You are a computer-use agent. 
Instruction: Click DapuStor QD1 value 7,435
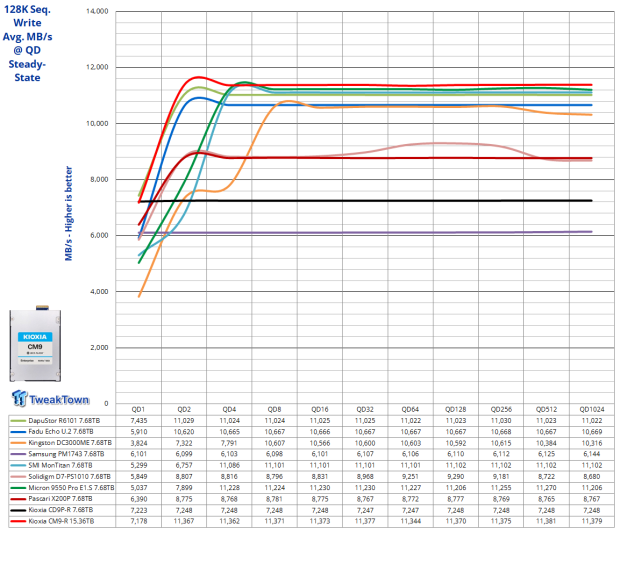coord(139,420)
